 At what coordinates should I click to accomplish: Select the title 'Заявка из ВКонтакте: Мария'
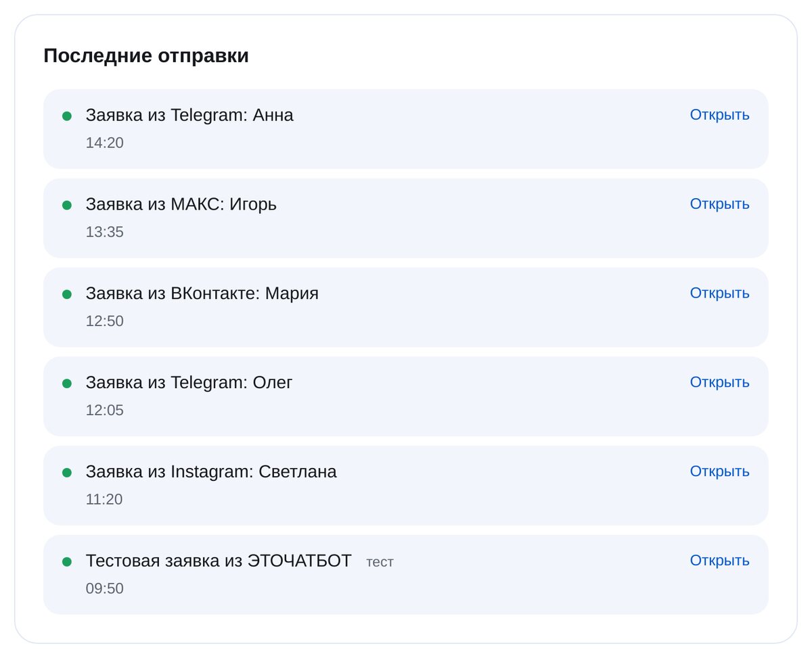point(202,294)
